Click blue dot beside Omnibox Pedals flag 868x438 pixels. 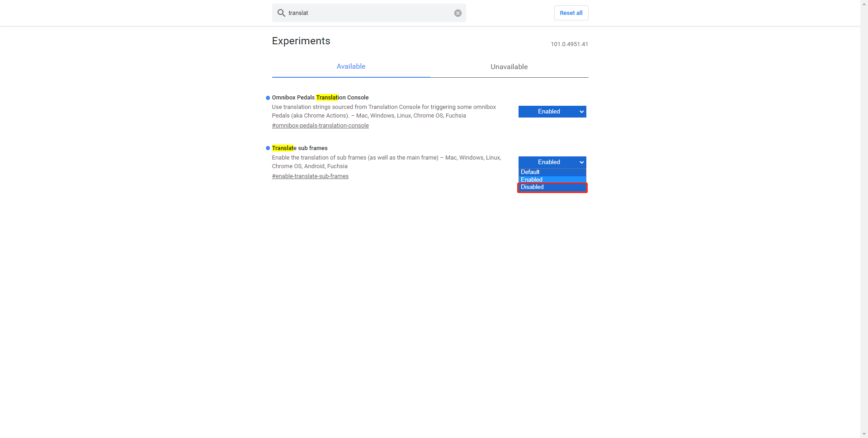click(268, 98)
